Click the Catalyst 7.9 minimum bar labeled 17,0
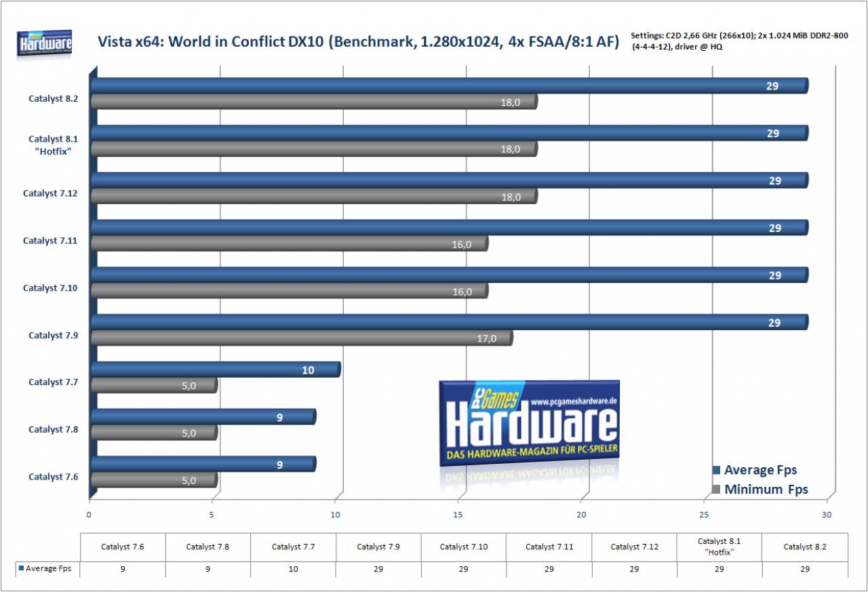The image size is (868, 592). tap(302, 338)
